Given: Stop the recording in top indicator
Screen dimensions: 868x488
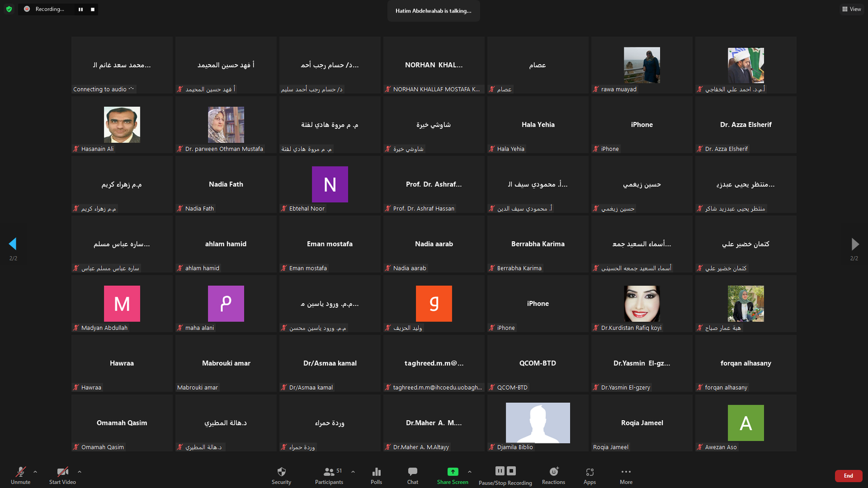Looking at the screenshot, I should [x=93, y=9].
